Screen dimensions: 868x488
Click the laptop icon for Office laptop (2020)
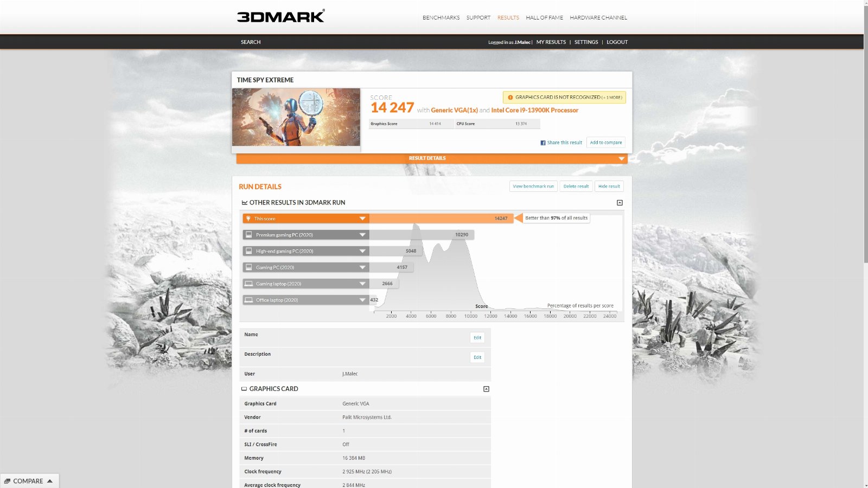[249, 300]
